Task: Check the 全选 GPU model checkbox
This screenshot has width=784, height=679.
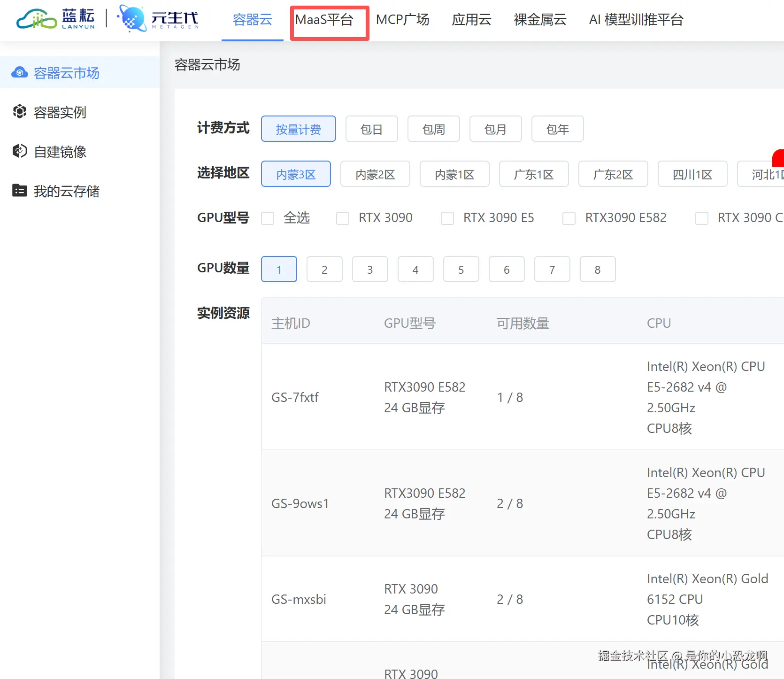Action: point(268,218)
